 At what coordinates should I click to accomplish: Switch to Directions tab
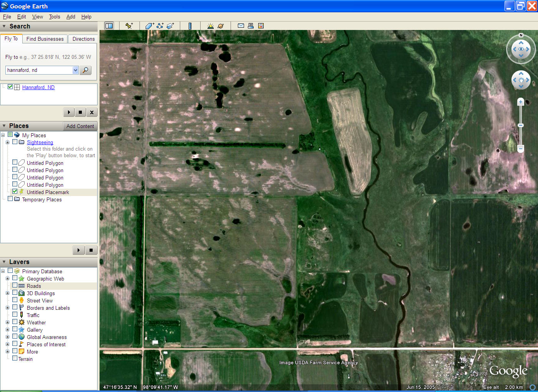tap(83, 39)
